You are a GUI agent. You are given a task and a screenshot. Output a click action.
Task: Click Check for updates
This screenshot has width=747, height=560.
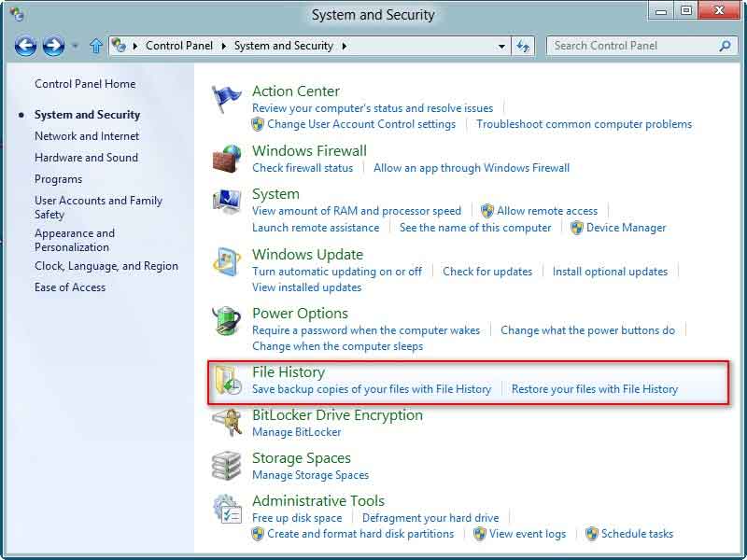[x=487, y=272]
